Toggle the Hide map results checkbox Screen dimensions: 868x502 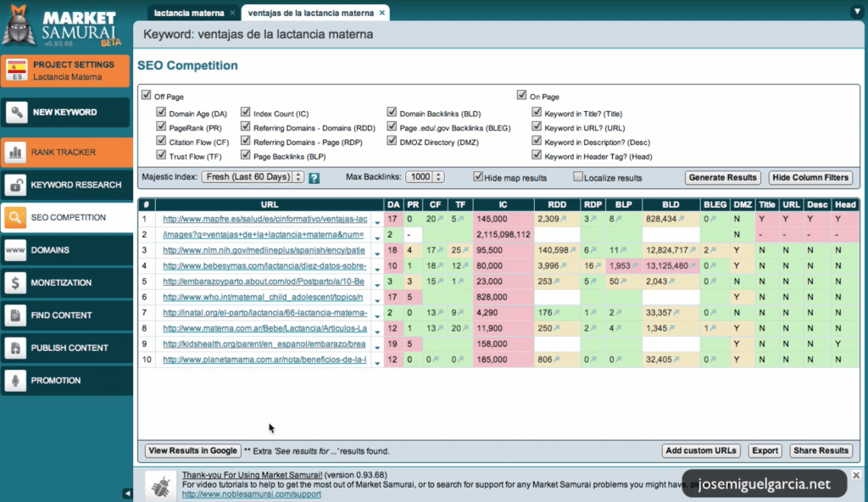pyautogui.click(x=478, y=176)
